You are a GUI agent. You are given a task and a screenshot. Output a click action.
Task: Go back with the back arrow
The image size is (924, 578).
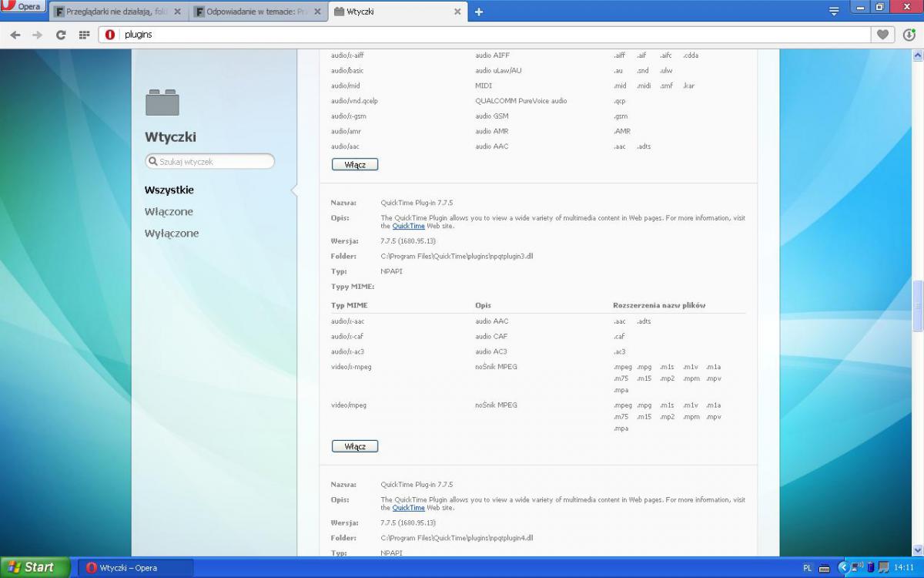tap(15, 35)
